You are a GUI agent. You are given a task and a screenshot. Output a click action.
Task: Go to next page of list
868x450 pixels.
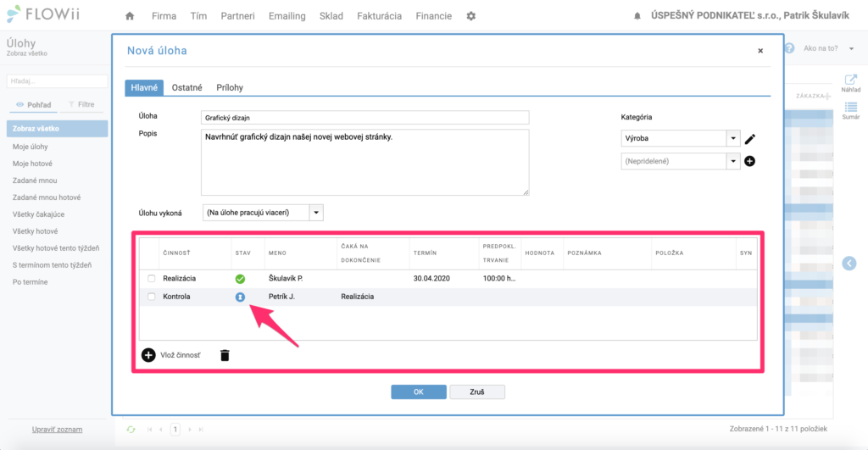click(189, 430)
